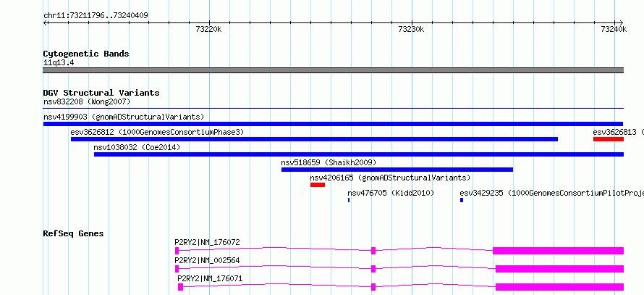The height and width of the screenshot is (295, 644).
Task: Select the large last exon of NM_176071
Action: (x=559, y=287)
